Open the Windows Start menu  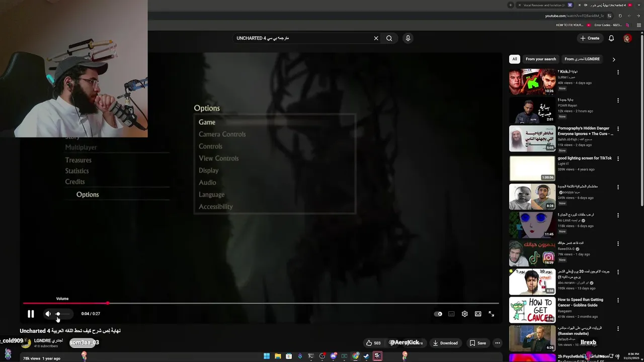[x=267, y=356]
